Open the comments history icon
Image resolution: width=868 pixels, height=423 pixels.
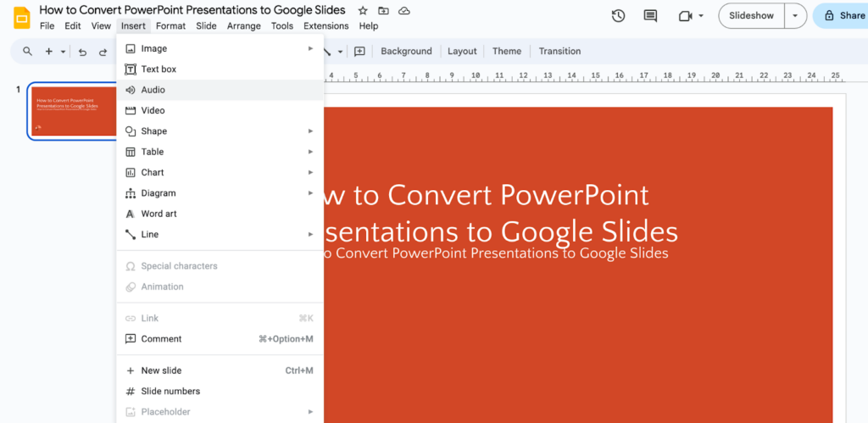pos(650,15)
